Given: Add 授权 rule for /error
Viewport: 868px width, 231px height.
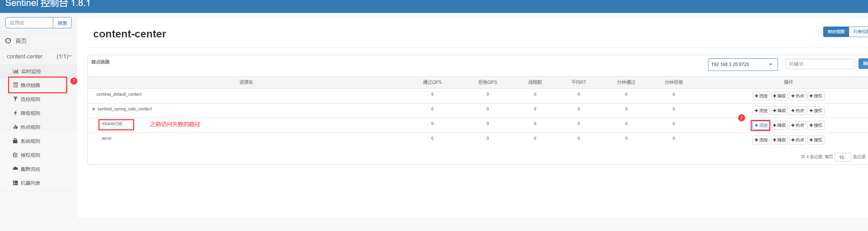Looking at the screenshot, I should pyautogui.click(x=816, y=140).
